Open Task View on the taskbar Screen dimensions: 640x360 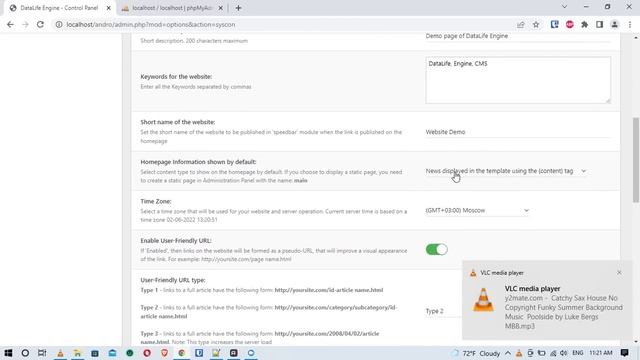pos(42,353)
